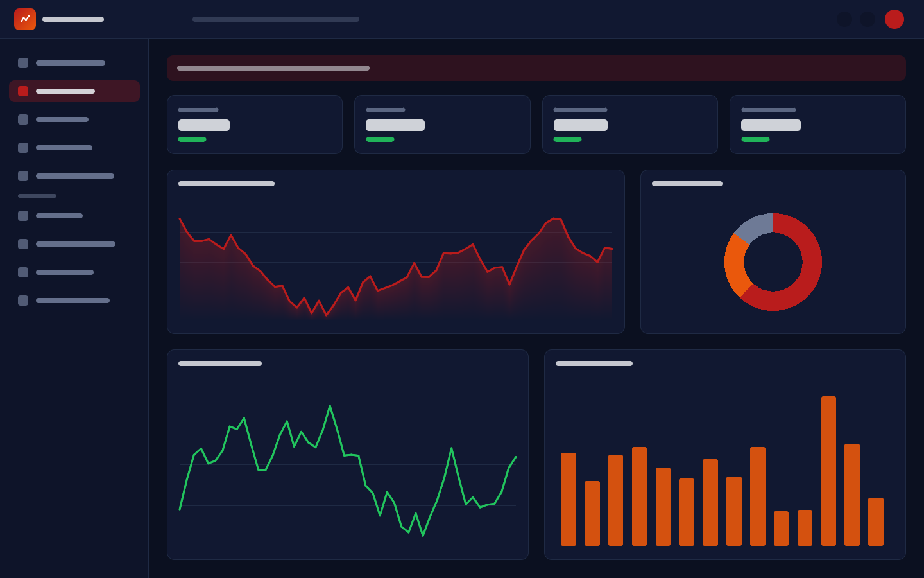This screenshot has width=924, height=578.
Task: Click the green line chart's title bar
Action: (x=220, y=363)
